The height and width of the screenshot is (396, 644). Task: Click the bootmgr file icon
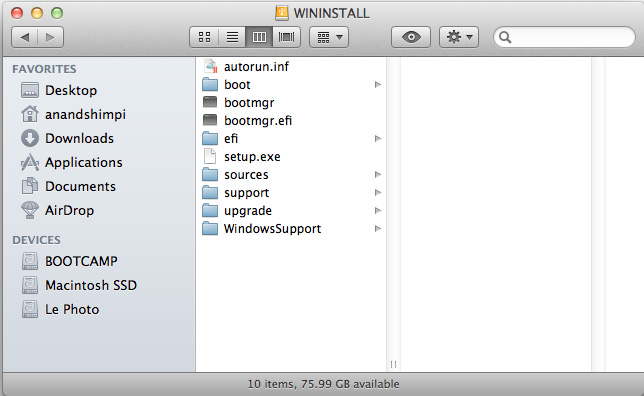click(x=210, y=102)
